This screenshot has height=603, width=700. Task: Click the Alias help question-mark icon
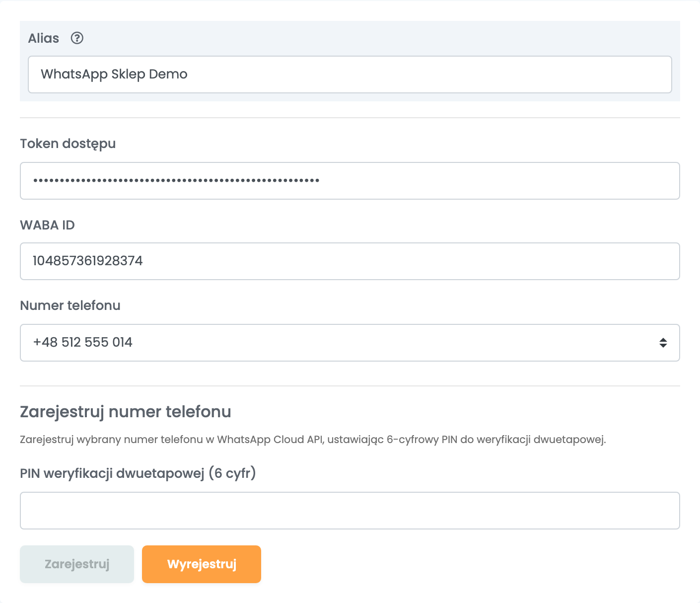(x=77, y=38)
